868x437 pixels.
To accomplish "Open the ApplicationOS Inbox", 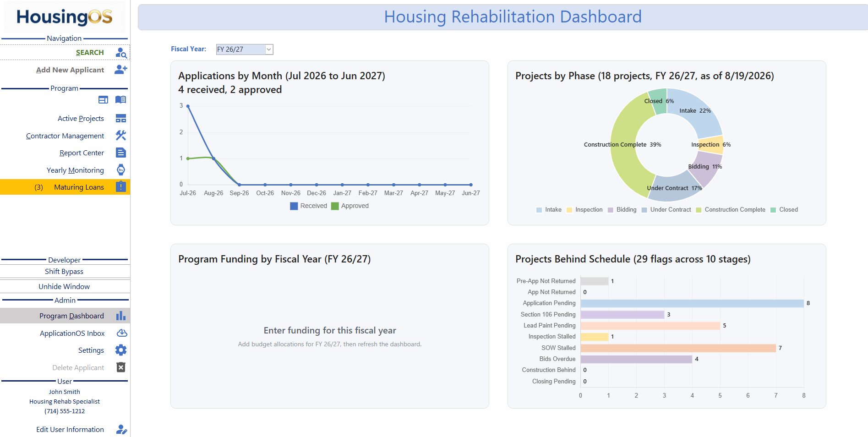I will click(x=72, y=333).
